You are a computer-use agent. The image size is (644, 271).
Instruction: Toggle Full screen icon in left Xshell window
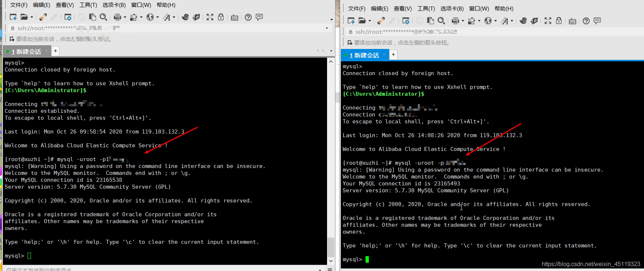210,17
